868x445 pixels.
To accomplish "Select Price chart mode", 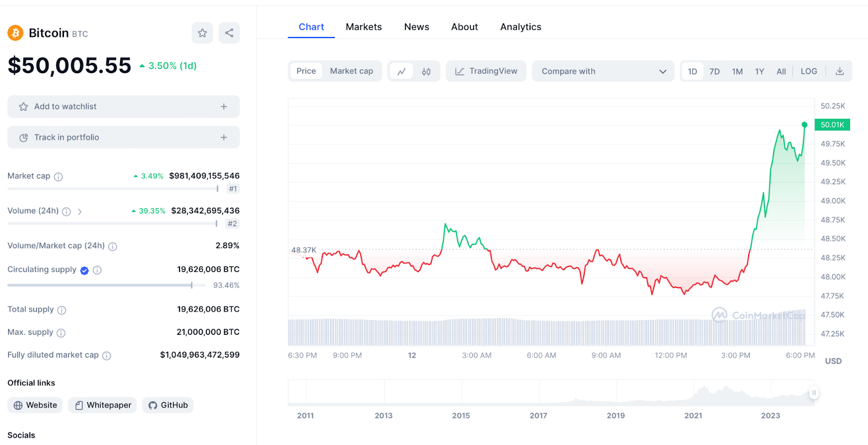I will pos(306,72).
